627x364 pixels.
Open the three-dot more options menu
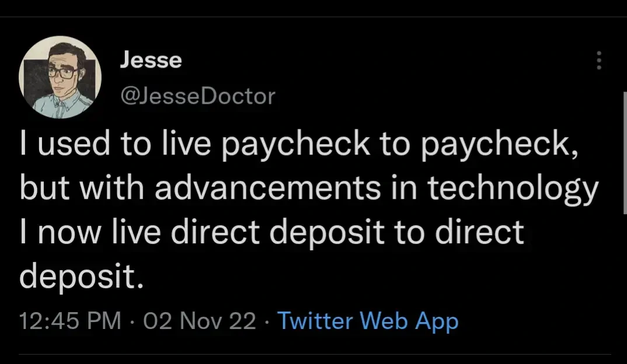[x=597, y=61]
